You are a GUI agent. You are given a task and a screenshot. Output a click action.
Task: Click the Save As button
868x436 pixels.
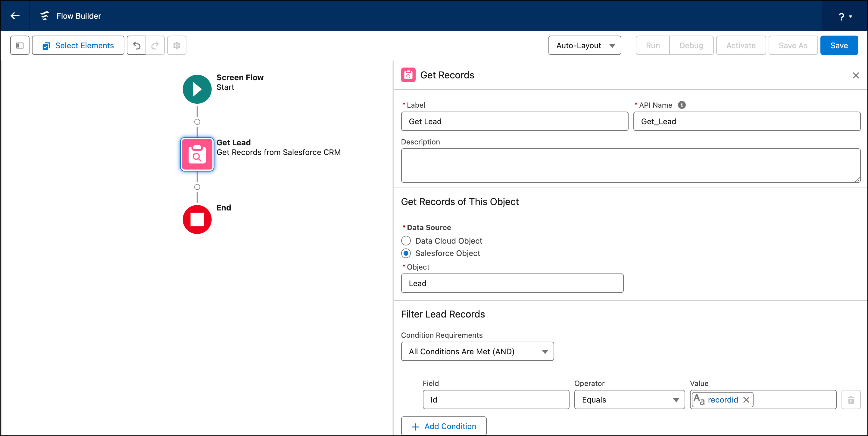coord(793,45)
